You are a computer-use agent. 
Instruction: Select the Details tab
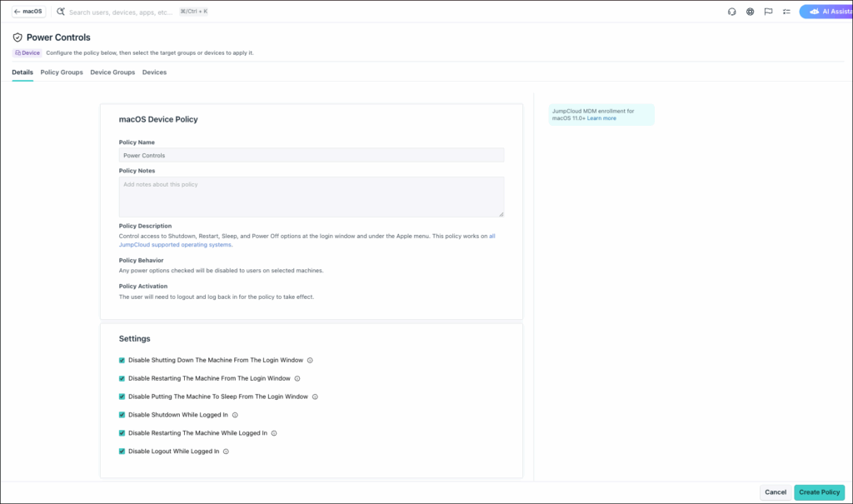tap(22, 72)
